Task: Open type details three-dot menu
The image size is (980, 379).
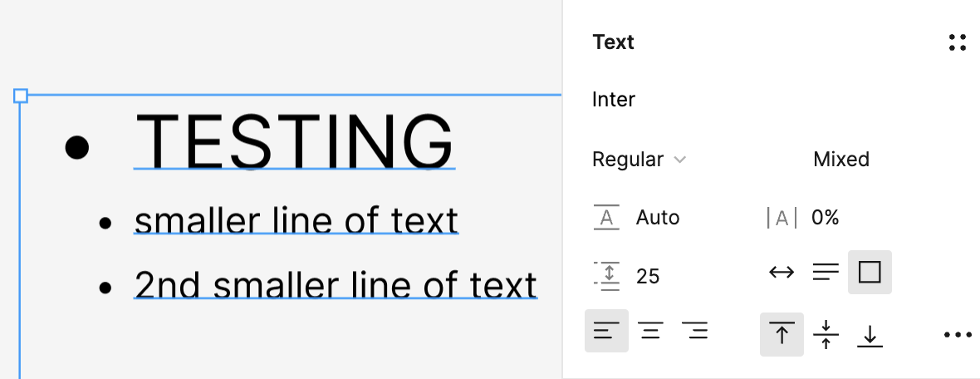Action: tap(957, 335)
